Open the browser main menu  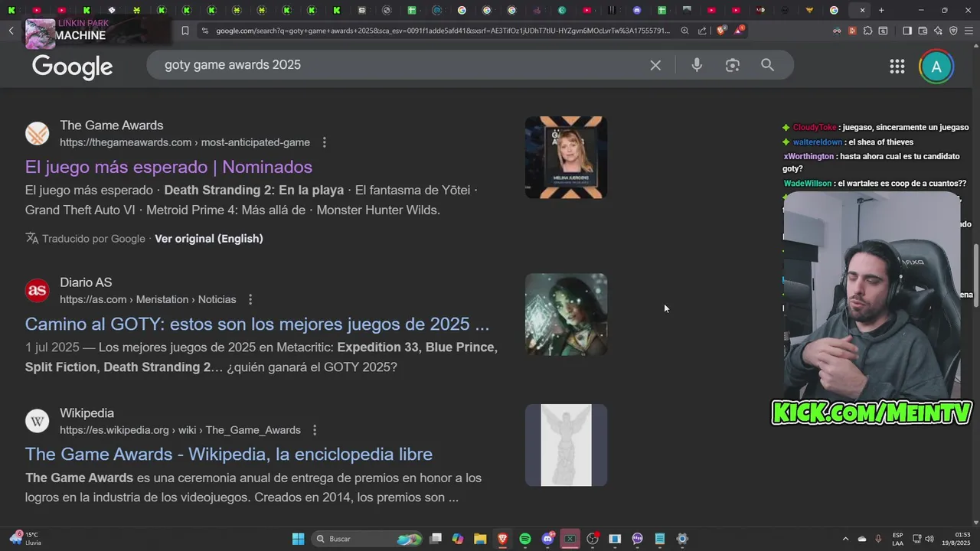[969, 31]
